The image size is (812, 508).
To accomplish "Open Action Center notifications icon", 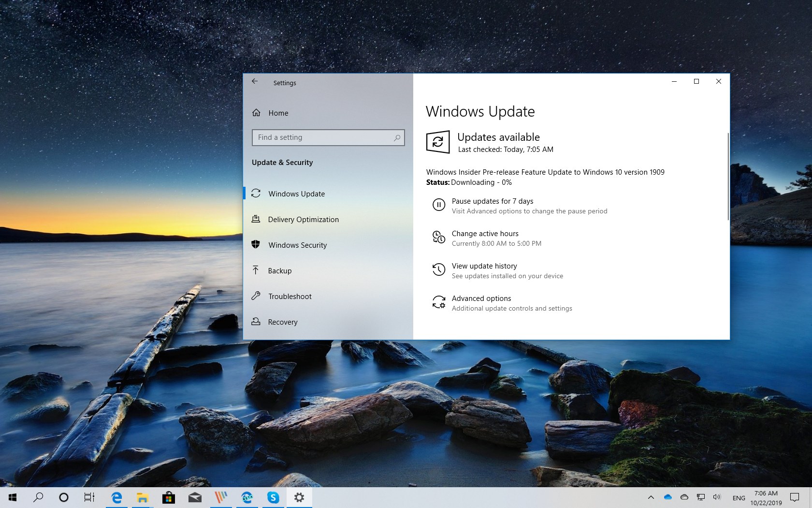I will tap(795, 497).
